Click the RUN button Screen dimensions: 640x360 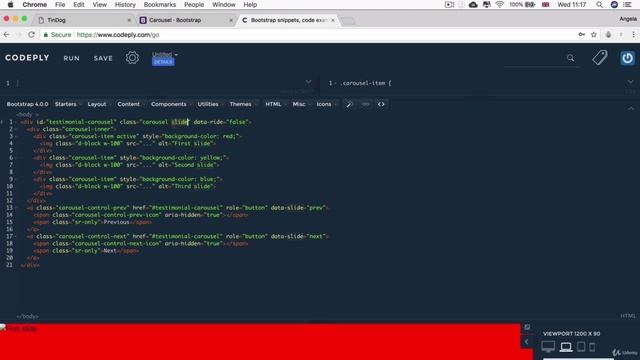(71, 58)
